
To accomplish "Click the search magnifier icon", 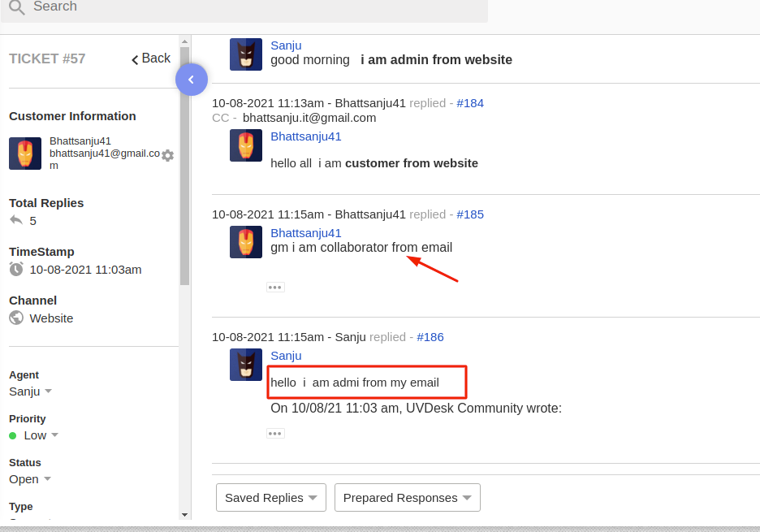I will click(16, 6).
